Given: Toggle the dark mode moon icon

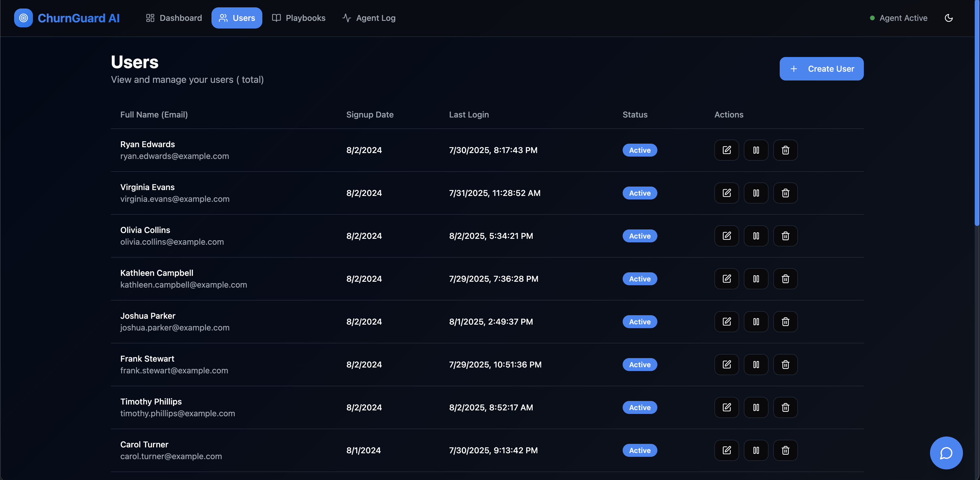Looking at the screenshot, I should click(949, 18).
